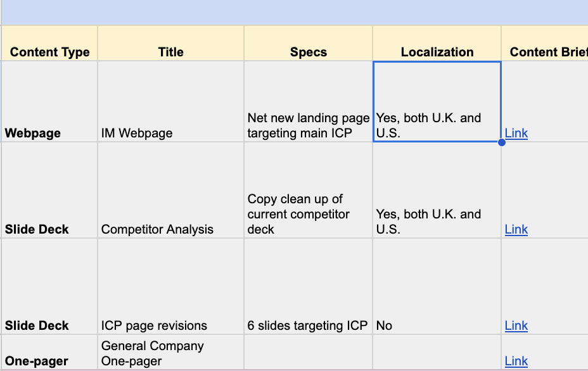
Task: Select the One-pager content type cell
Action: (x=49, y=353)
